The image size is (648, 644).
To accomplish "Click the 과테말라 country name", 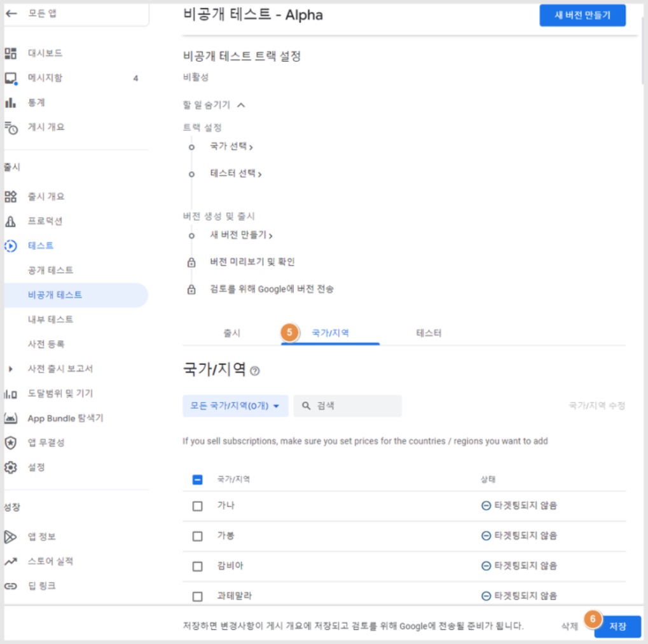I will pyautogui.click(x=234, y=596).
